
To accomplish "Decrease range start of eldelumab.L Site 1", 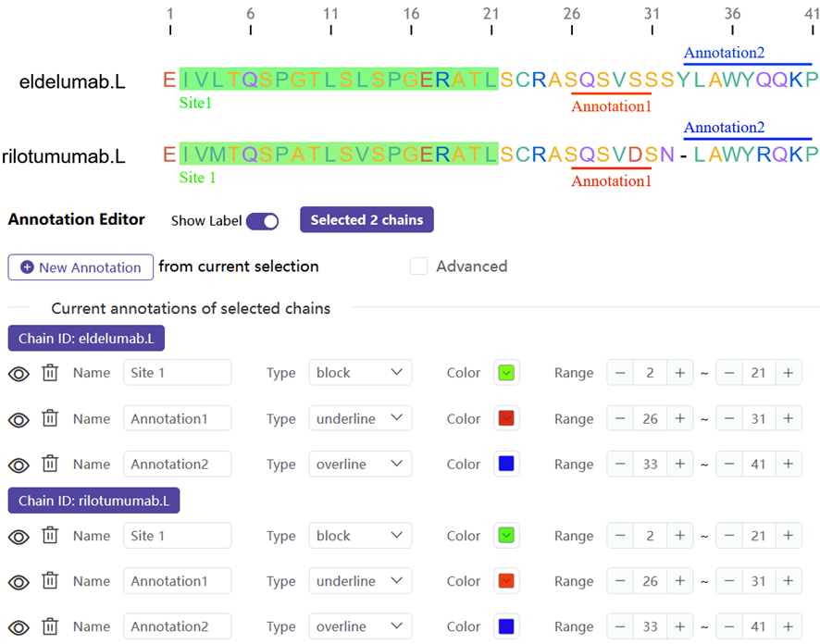I will pyautogui.click(x=620, y=373).
